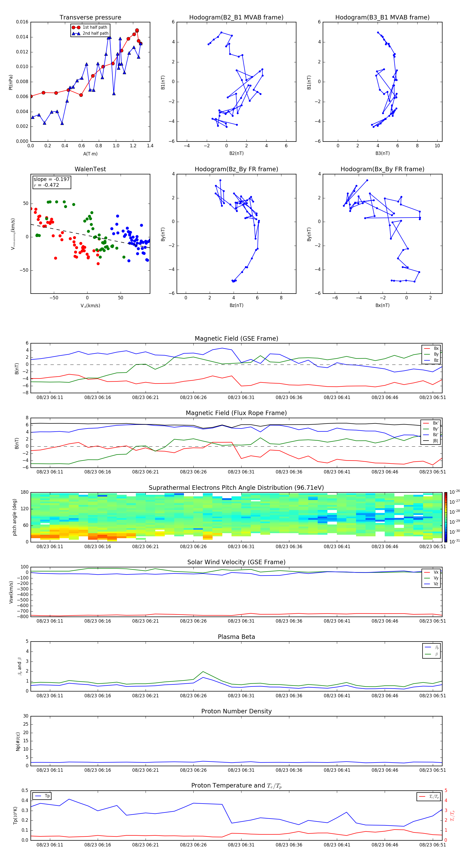Image resolution: width=473 pixels, height=868 pixels.
Task: Click the 'βp' legend entry in Plasma Beta
Action: point(431,647)
